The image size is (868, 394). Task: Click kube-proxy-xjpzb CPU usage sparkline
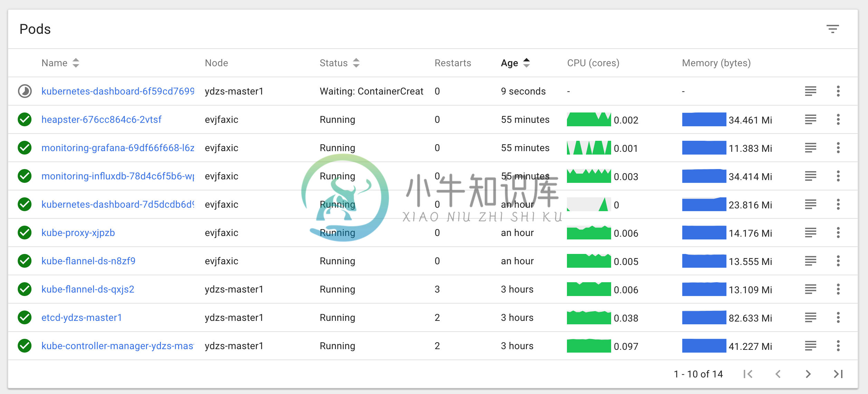coord(589,233)
